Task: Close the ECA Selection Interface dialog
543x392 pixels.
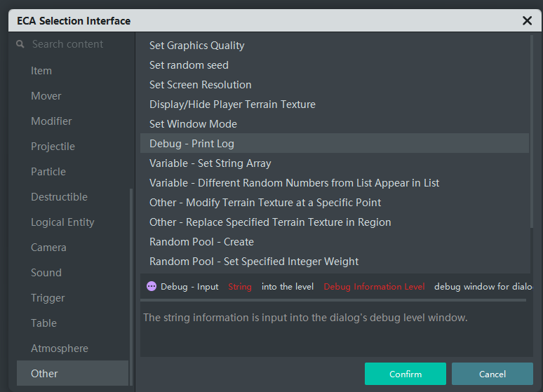Action: pos(527,21)
